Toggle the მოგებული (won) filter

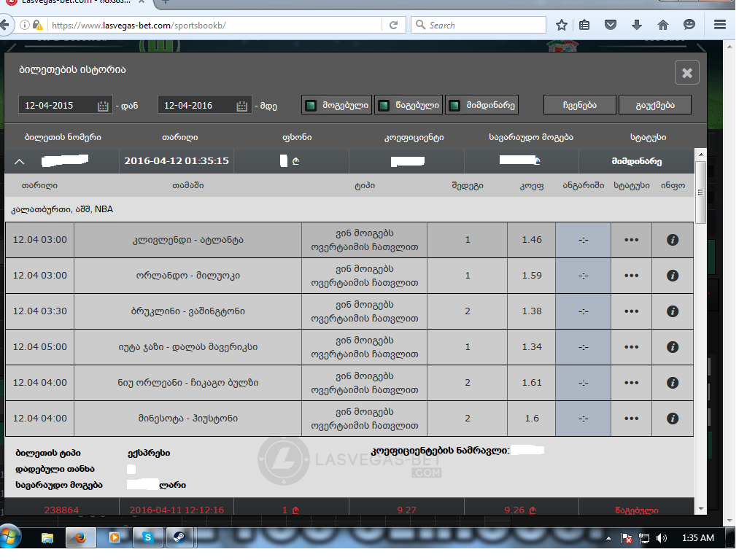click(x=337, y=105)
